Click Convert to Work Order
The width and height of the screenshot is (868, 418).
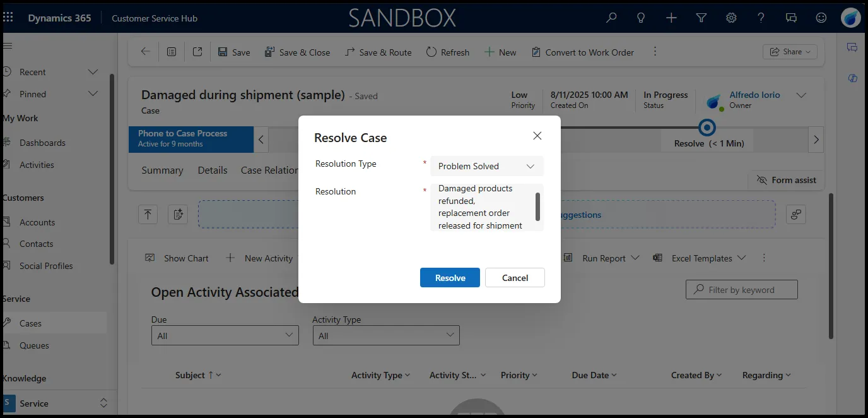(582, 52)
